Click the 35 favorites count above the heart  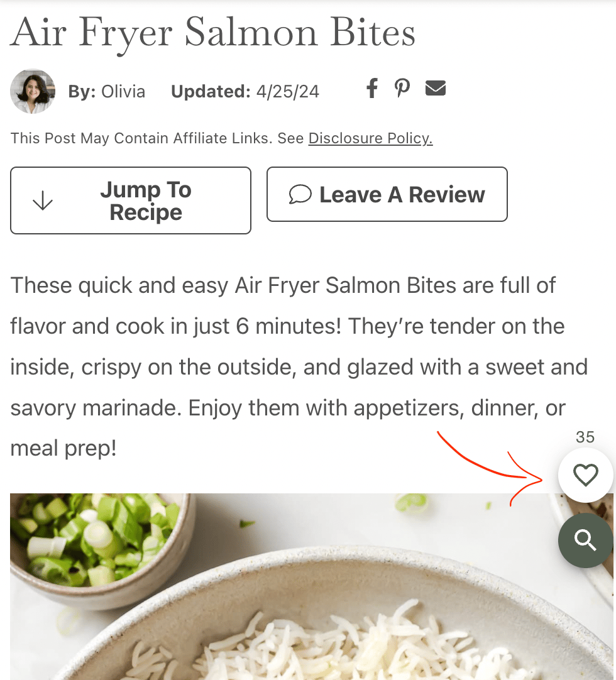point(585,437)
